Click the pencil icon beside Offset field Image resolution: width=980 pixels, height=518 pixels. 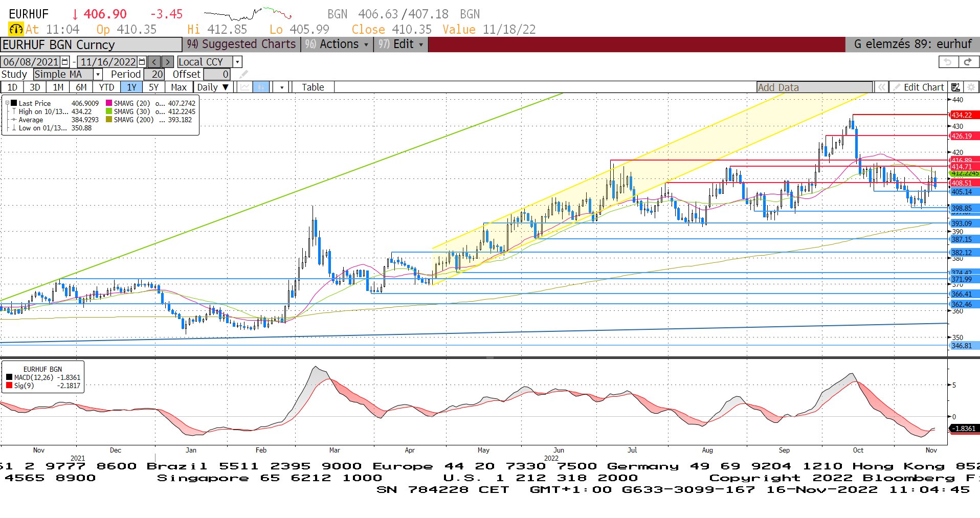pyautogui.click(x=243, y=75)
